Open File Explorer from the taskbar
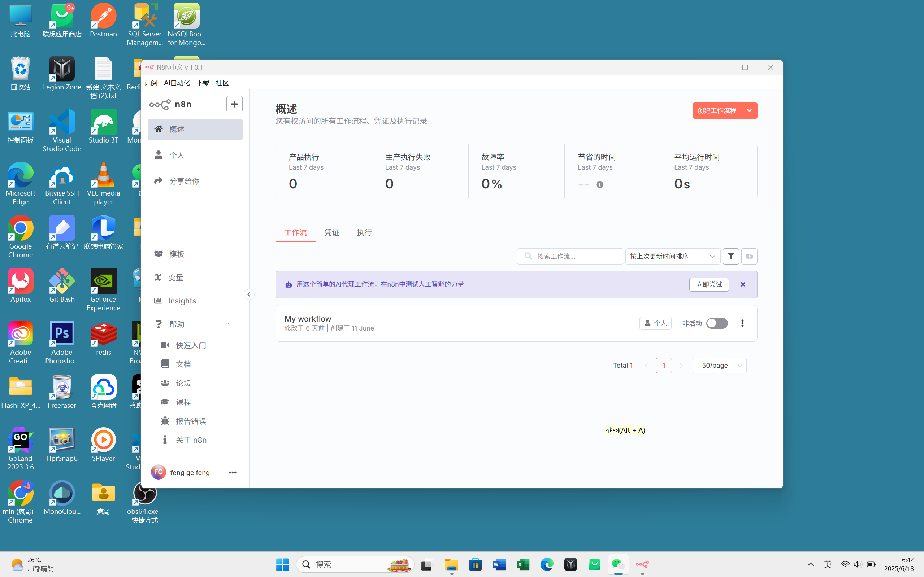The height and width of the screenshot is (577, 924). click(451, 564)
